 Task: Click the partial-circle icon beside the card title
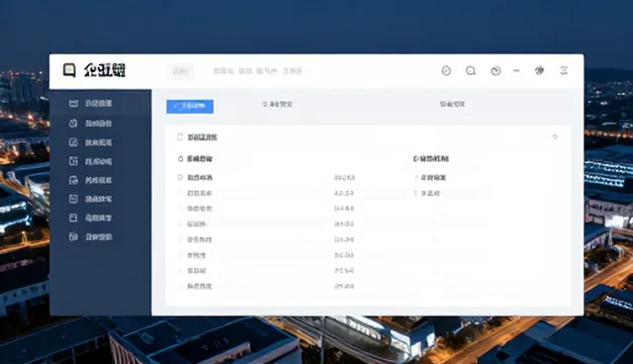pyautogui.click(x=180, y=137)
